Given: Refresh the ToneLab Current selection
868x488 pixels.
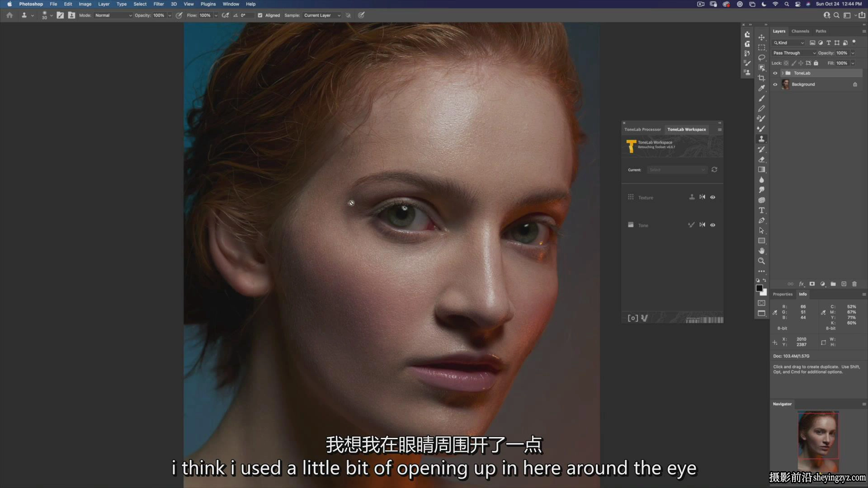Looking at the screenshot, I should [714, 169].
